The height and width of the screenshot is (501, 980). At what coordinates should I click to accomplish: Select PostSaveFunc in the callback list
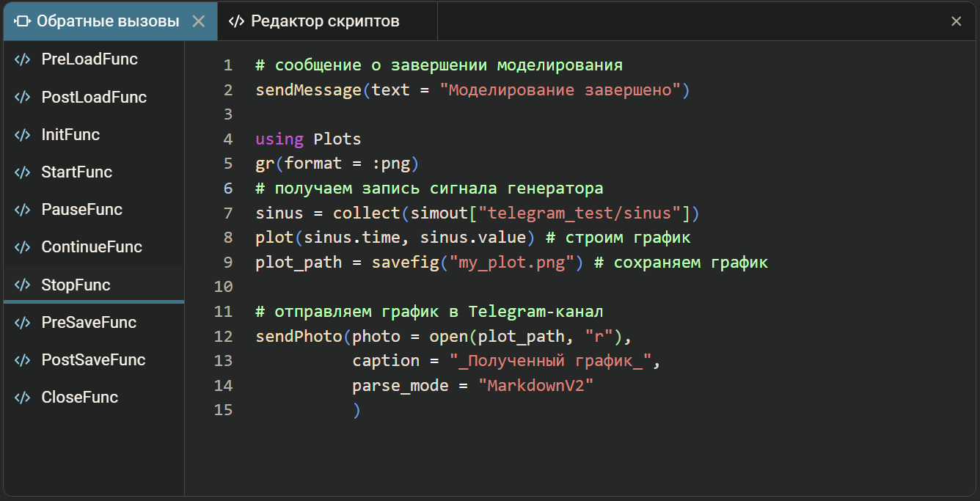pyautogui.click(x=93, y=360)
